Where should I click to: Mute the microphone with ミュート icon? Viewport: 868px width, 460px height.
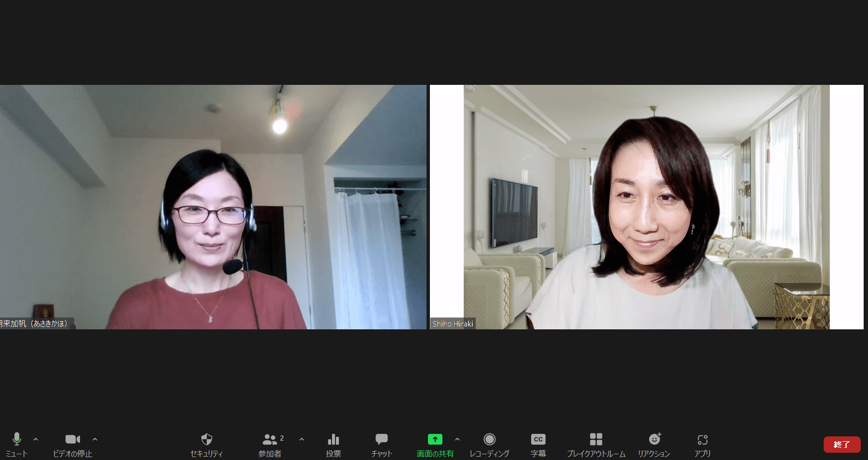click(x=16, y=439)
